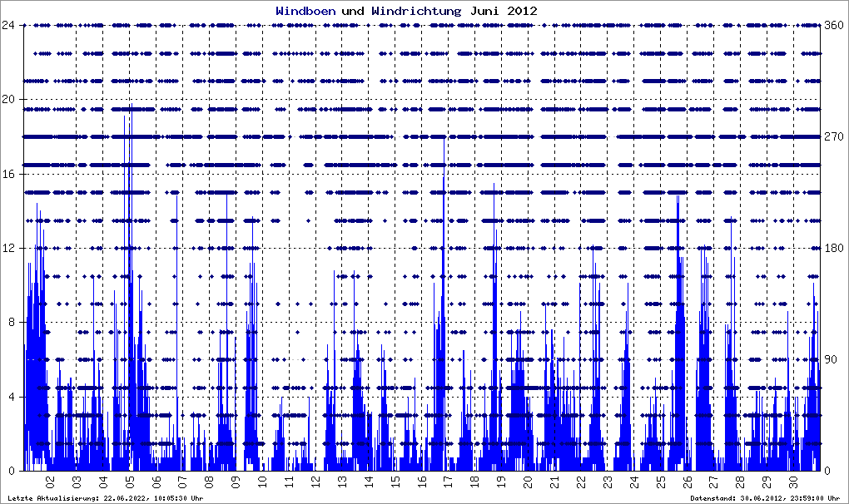Click day label 10 on the x-axis
This screenshot has height=504, width=849.
point(262,482)
